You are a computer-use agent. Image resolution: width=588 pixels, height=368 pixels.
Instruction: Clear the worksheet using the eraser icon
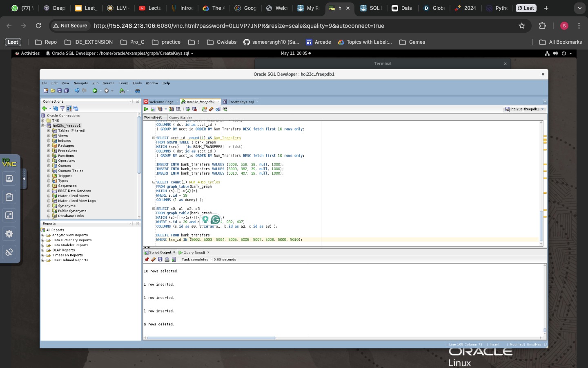click(x=211, y=109)
